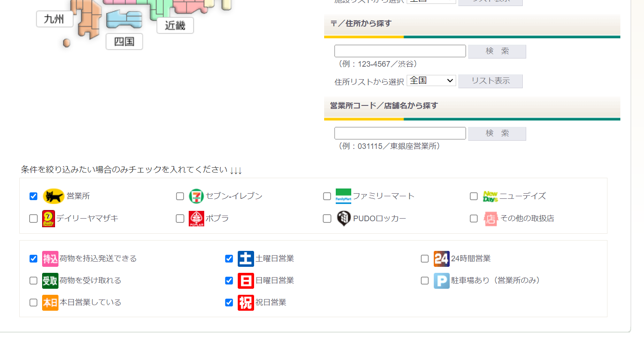Click the セブン-イレブン logo icon
The width and height of the screenshot is (644, 346).
[x=196, y=196]
